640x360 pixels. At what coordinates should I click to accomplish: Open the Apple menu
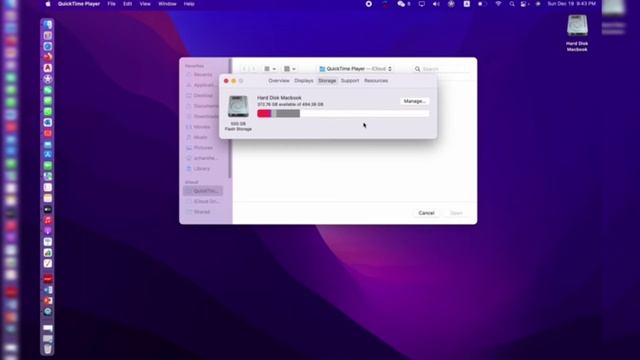(x=48, y=4)
